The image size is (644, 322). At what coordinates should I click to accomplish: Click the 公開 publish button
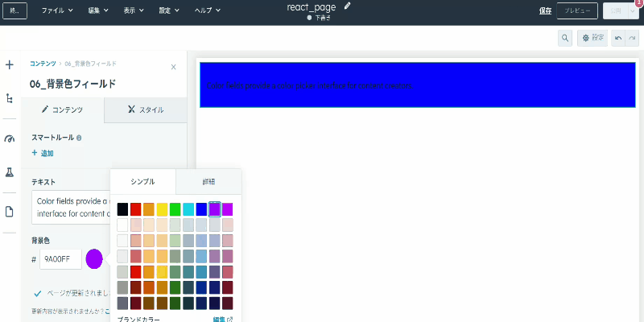(x=615, y=11)
